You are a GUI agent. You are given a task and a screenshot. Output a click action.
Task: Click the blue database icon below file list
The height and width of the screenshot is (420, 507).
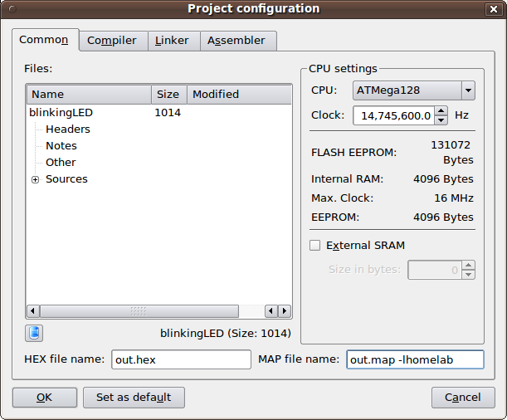(x=34, y=333)
